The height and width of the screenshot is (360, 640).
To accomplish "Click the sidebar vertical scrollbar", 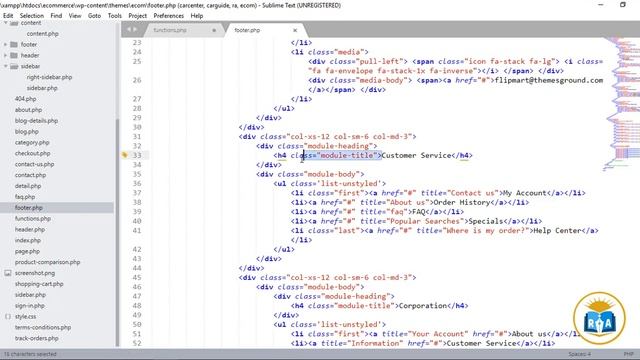I will click(118, 233).
